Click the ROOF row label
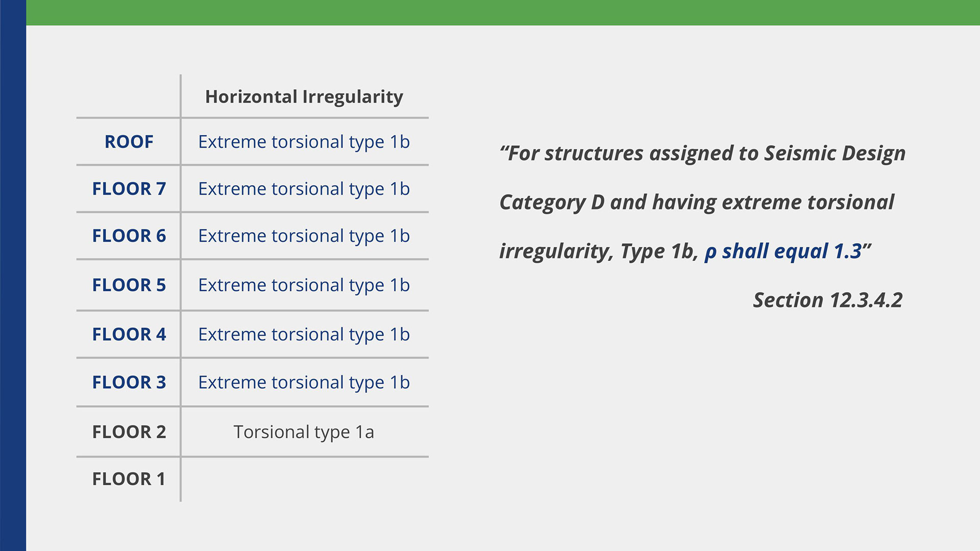The image size is (980, 551). (x=129, y=142)
